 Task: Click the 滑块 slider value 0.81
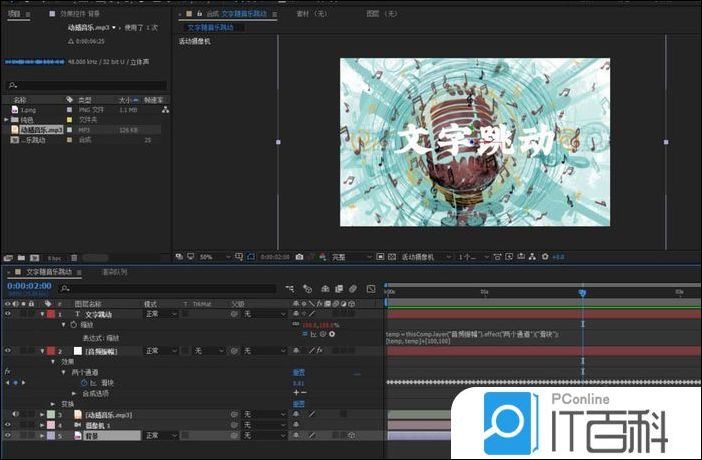tap(298, 382)
